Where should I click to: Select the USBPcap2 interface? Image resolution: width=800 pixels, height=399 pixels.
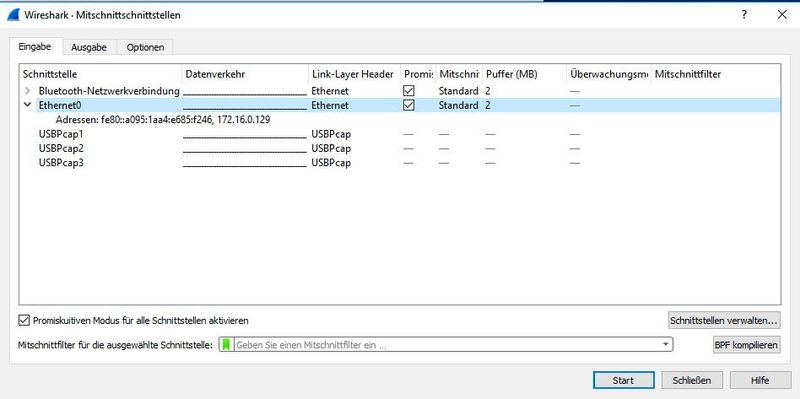pos(61,148)
